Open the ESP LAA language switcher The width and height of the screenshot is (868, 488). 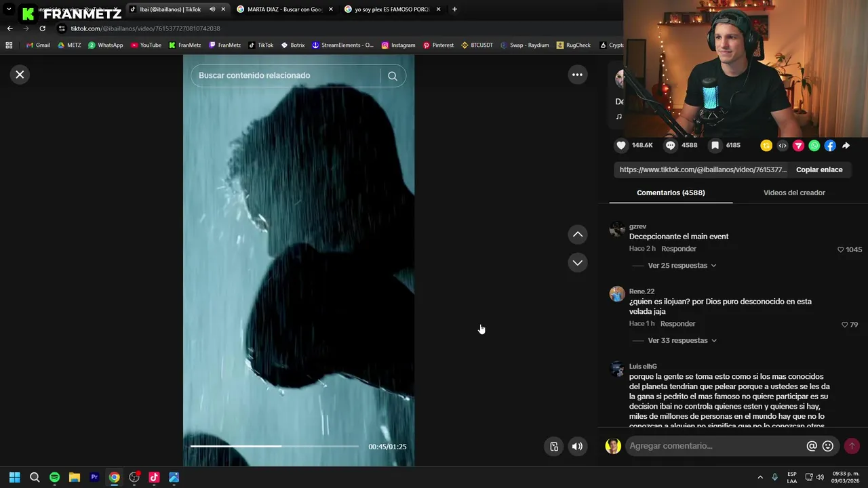(x=792, y=477)
